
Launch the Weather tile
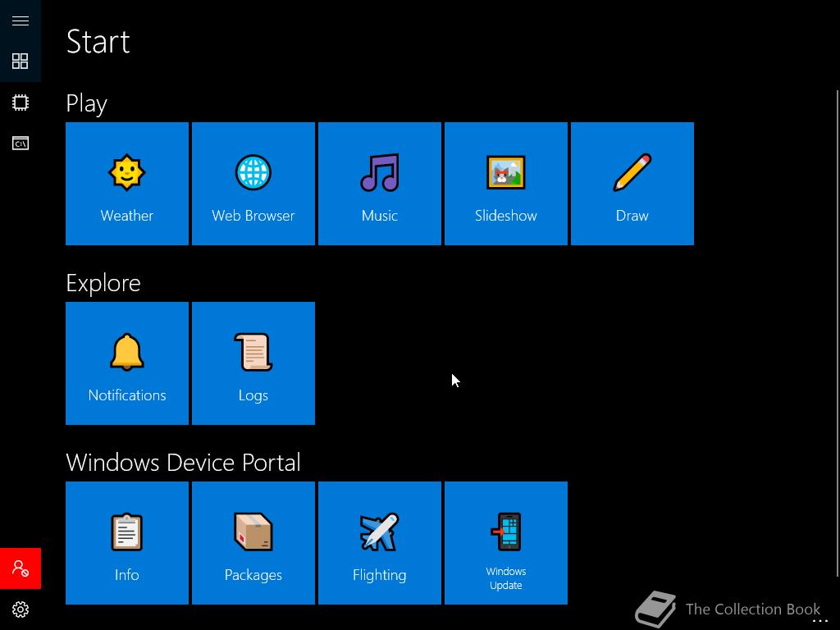click(127, 184)
